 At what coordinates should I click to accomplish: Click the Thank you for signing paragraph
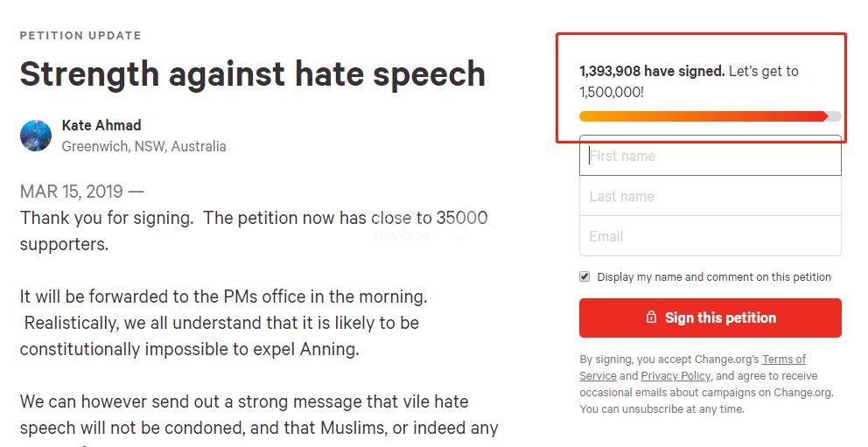pyautogui.click(x=254, y=231)
